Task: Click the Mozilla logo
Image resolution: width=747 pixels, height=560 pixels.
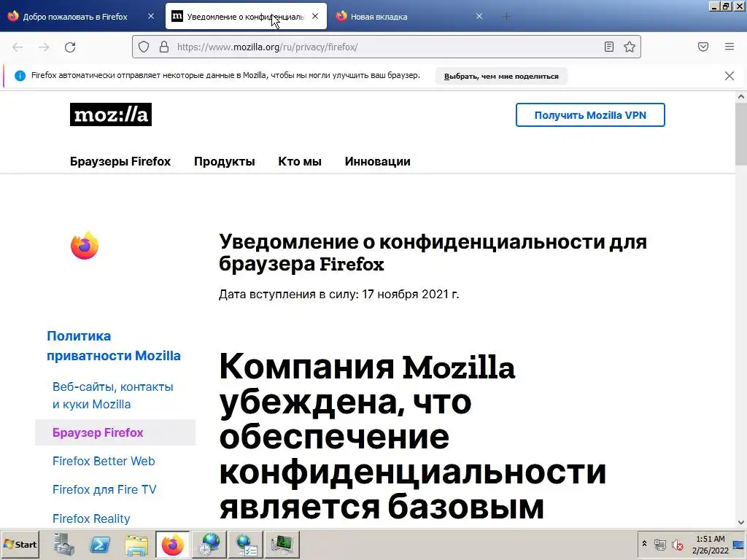Action: point(111,114)
